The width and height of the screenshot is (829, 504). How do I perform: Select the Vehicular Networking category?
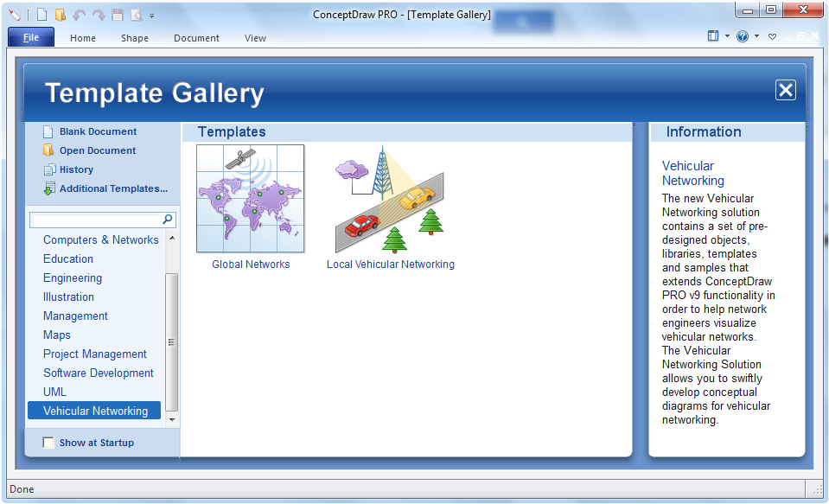[x=94, y=411]
